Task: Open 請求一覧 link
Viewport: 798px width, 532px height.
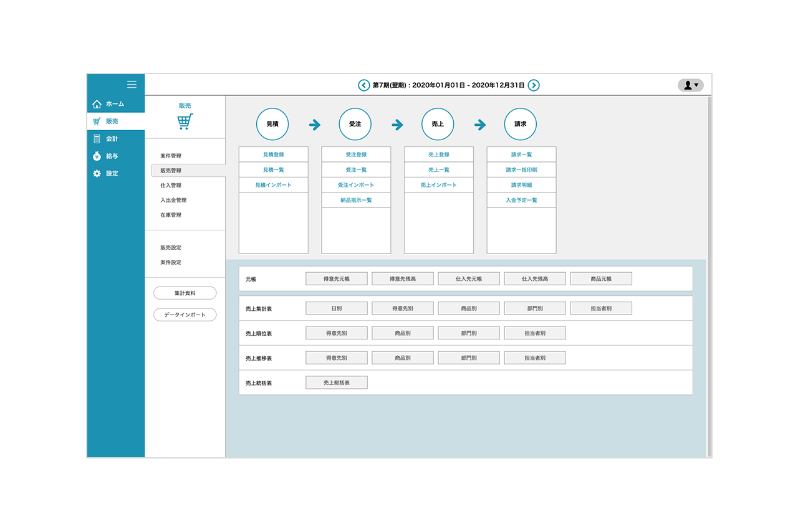Action: pyautogui.click(x=521, y=154)
